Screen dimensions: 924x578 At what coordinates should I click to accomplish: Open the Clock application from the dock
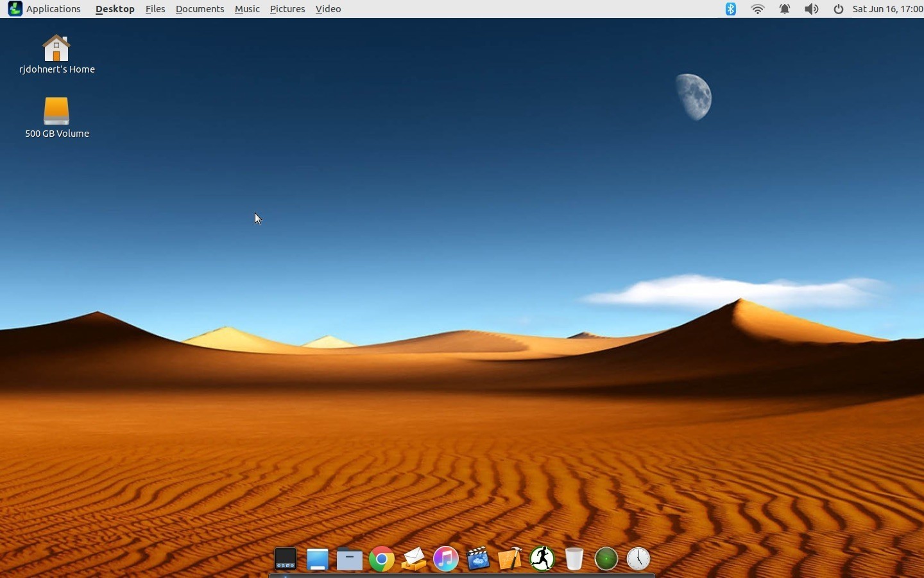638,558
